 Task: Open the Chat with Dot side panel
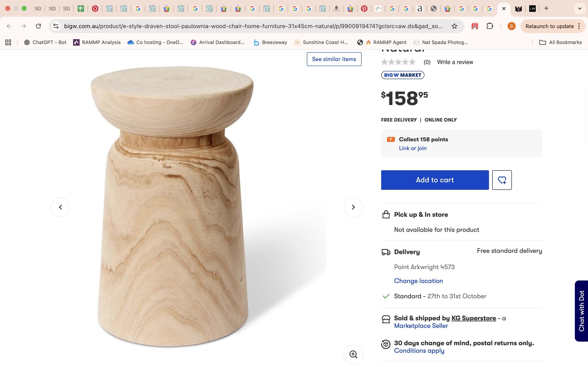coord(581,311)
